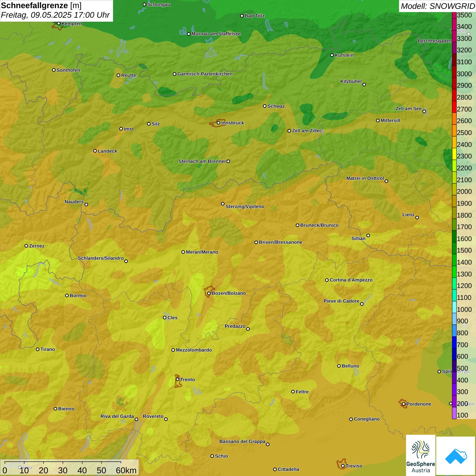Click the Bienno label
Screen dimensions: 476x476
[66, 409]
